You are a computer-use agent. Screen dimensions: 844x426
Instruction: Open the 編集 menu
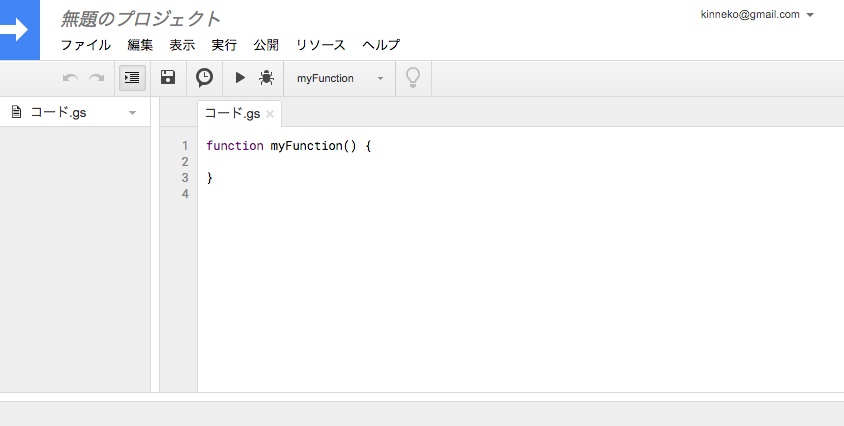pyautogui.click(x=140, y=45)
